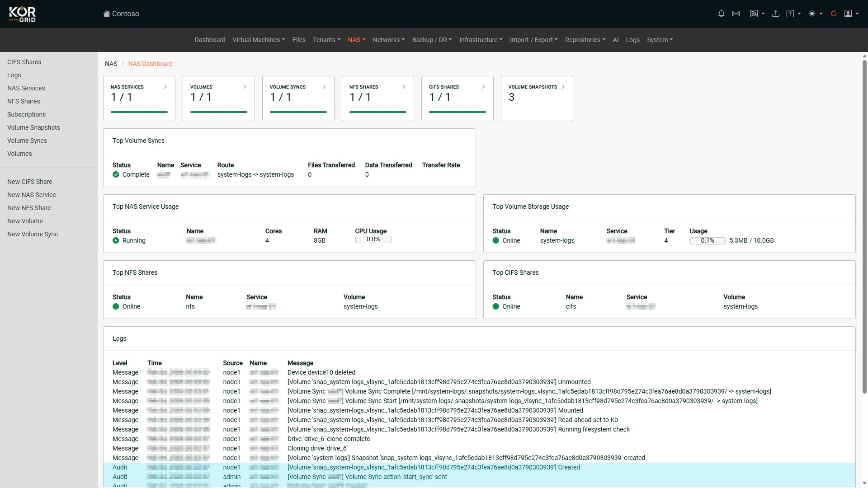Screen dimensions: 868x488
Task: Click '5.3MB / 10.0GB' usage value
Action: pos(751,240)
